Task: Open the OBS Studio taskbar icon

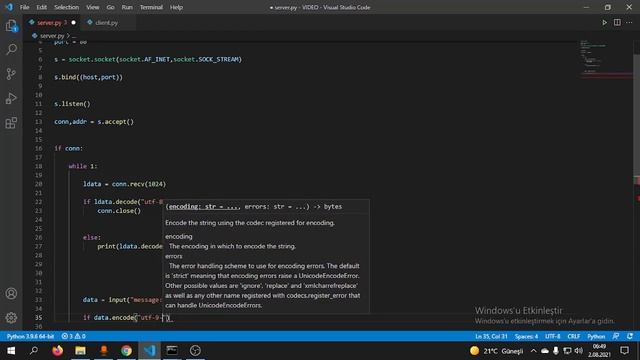Action: pyautogui.click(x=196, y=351)
